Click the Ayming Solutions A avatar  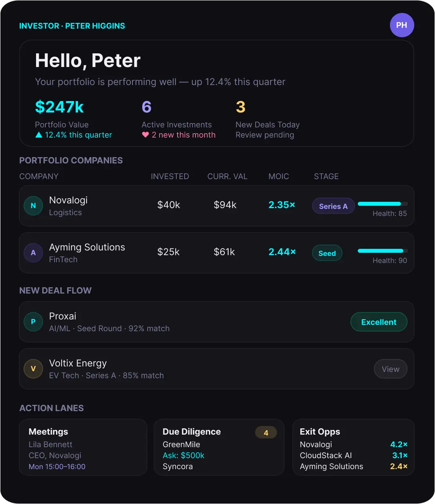33,253
